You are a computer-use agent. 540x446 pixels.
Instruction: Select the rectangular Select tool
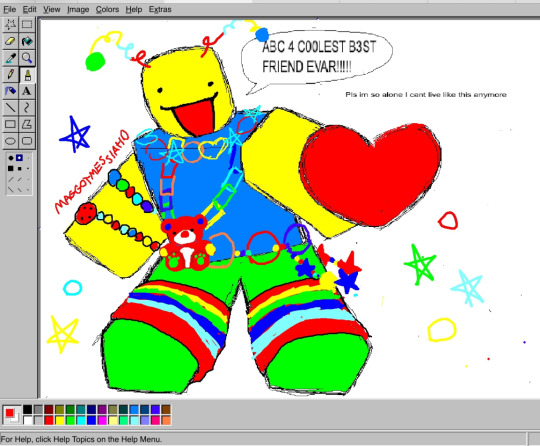pyautogui.click(x=27, y=24)
